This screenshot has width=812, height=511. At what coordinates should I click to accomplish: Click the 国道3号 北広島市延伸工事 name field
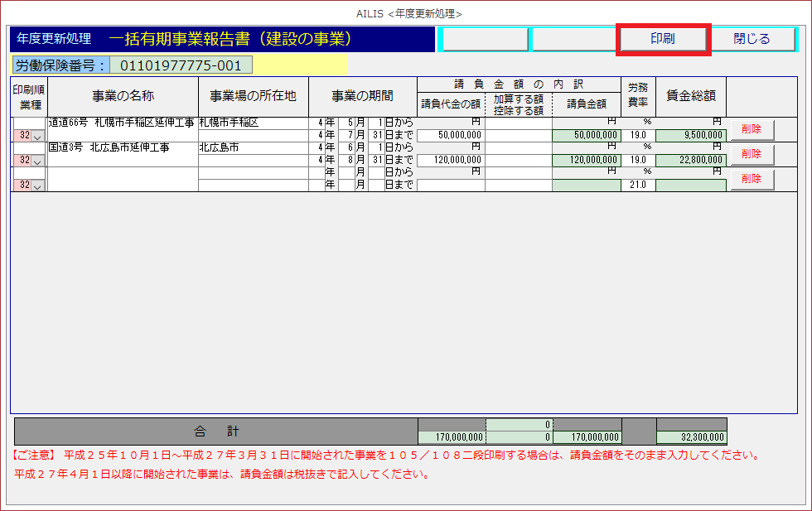[x=121, y=147]
